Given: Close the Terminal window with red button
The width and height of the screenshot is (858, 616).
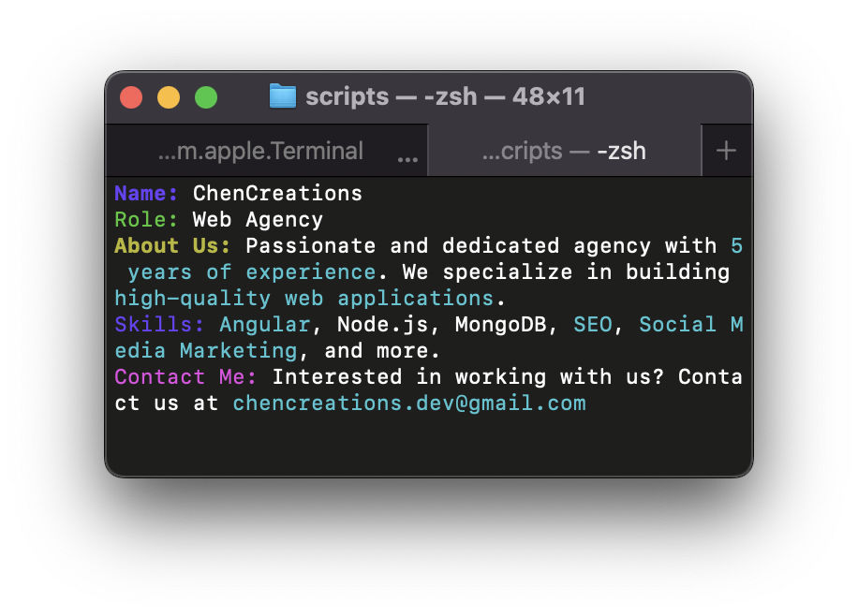Looking at the screenshot, I should point(131,97).
